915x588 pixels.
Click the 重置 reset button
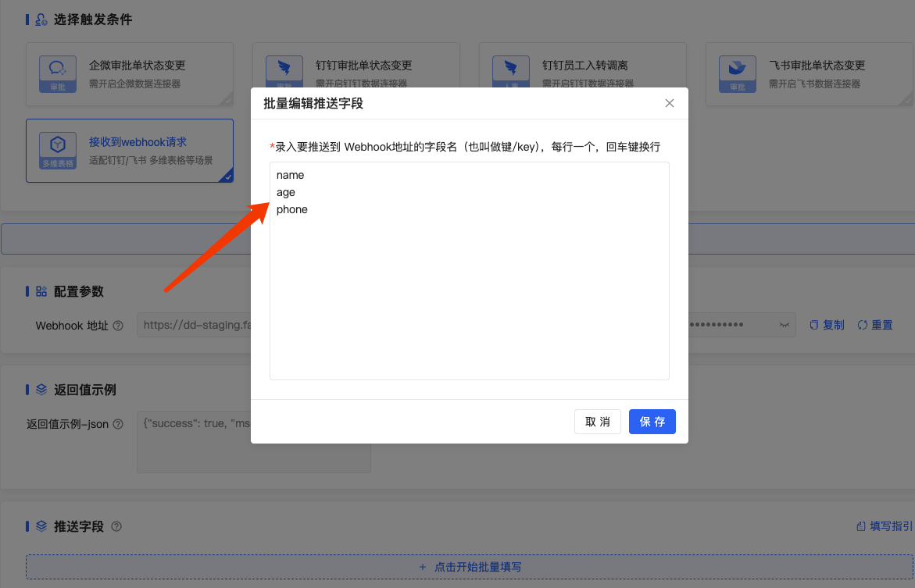pyautogui.click(x=875, y=325)
